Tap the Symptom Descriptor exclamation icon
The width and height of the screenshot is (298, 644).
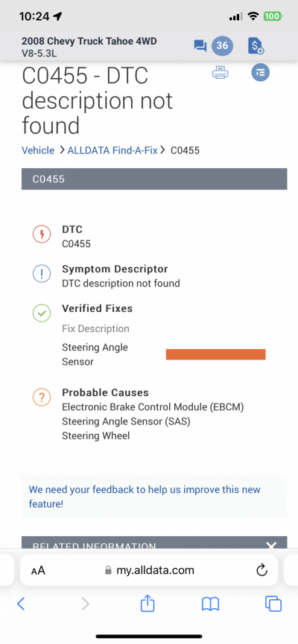click(x=42, y=273)
